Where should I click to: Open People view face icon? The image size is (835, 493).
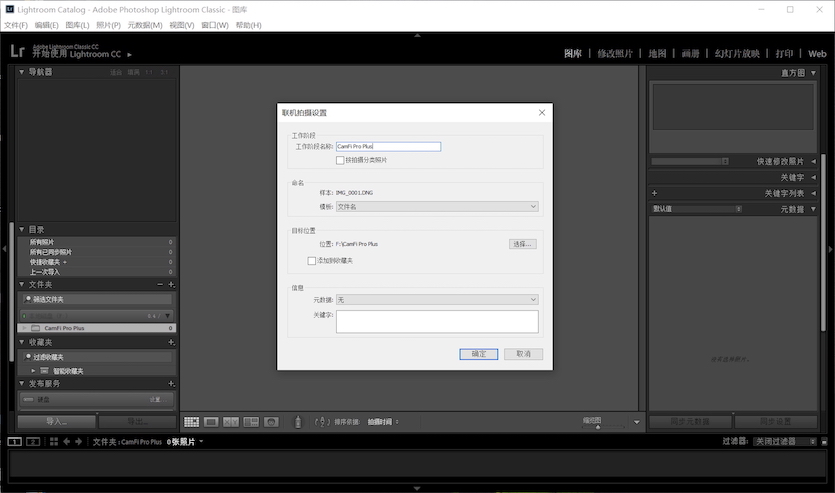(x=271, y=422)
